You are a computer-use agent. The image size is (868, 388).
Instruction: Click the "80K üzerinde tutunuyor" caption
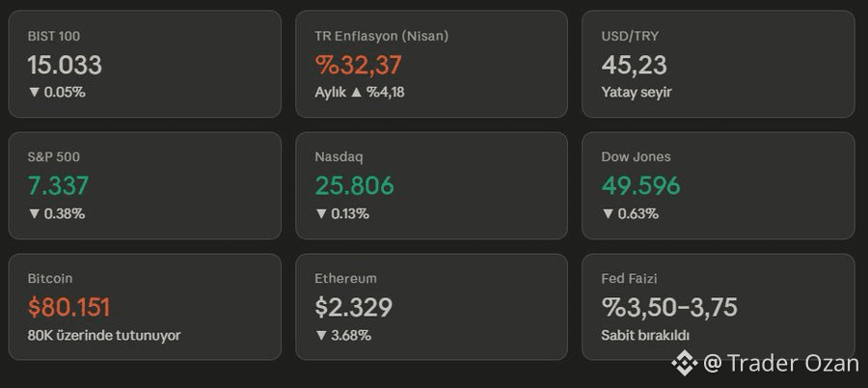click(104, 335)
